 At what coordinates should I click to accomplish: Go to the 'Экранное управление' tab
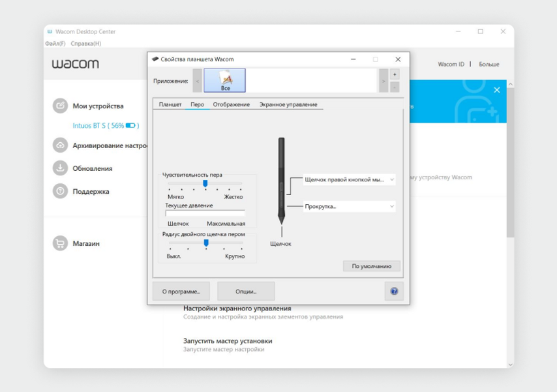pyautogui.click(x=288, y=104)
